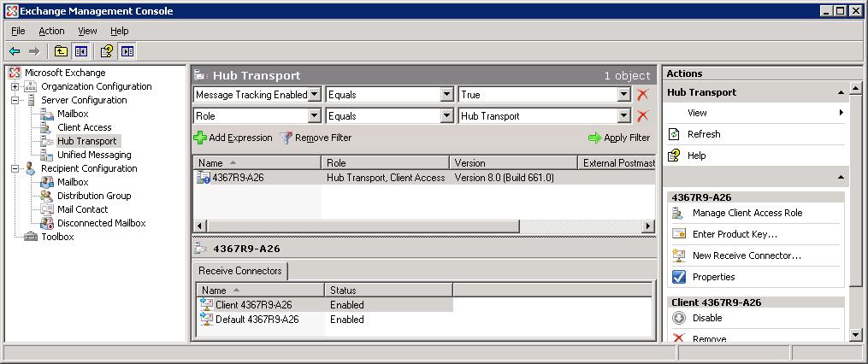Image resolution: width=868 pixels, height=364 pixels.
Task: Click the Disable icon under Client 4367R9-A26
Action: tap(679, 318)
